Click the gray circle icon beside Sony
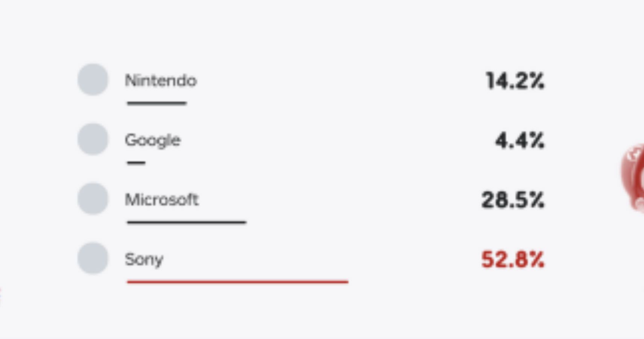 click(x=93, y=258)
